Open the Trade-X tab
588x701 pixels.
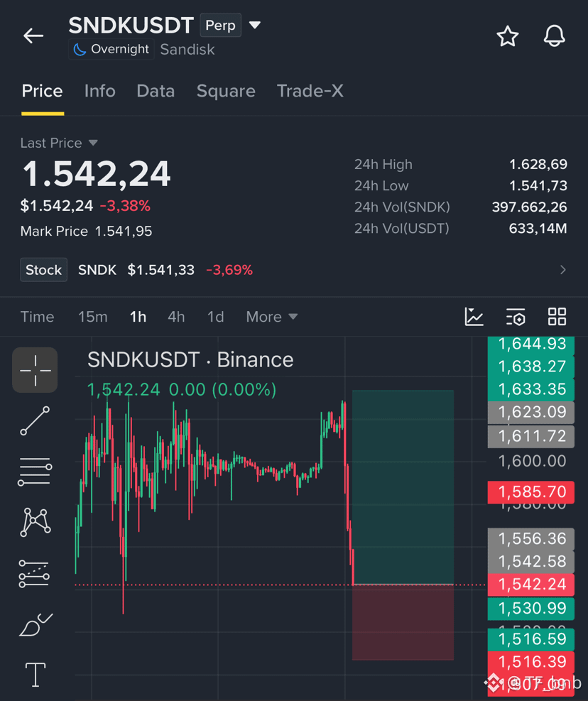[x=310, y=91]
